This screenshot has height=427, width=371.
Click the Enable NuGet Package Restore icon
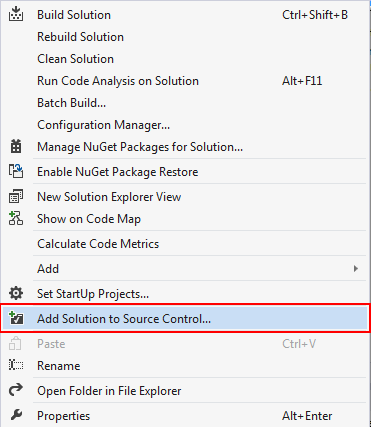(x=16, y=172)
